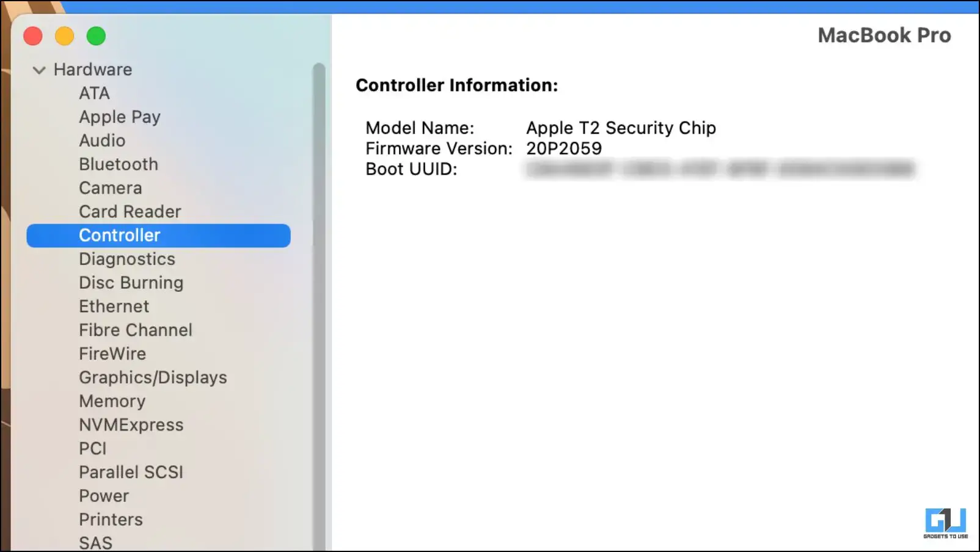Image resolution: width=980 pixels, height=552 pixels.
Task: Open the Apple Pay hardware entry
Action: click(119, 117)
